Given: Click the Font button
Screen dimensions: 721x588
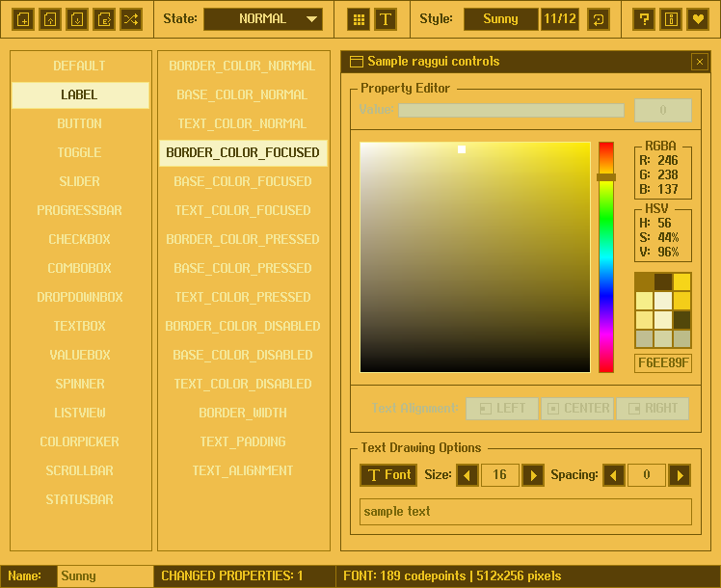Looking at the screenshot, I should click(388, 475).
